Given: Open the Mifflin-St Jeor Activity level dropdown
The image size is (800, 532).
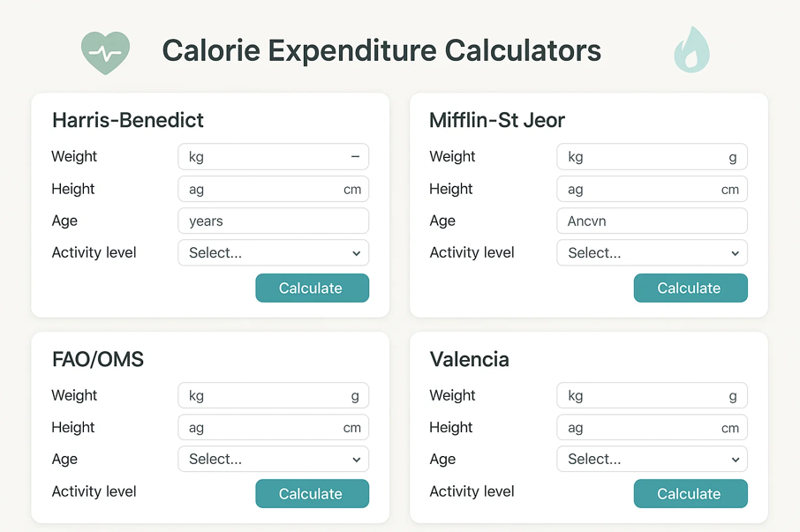Looking at the screenshot, I should (x=651, y=252).
